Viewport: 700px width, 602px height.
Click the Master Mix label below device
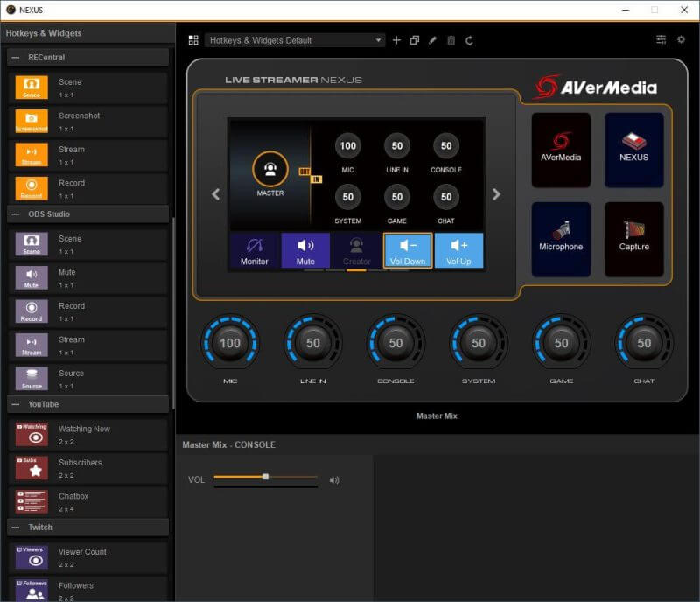tap(437, 416)
